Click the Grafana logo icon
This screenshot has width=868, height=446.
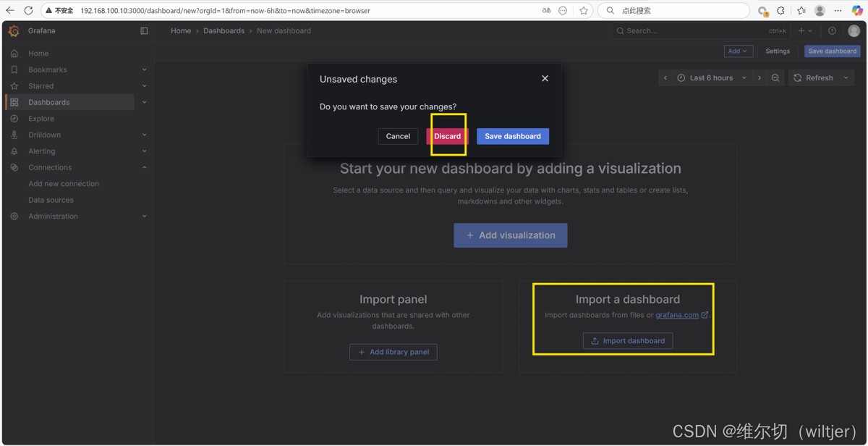pos(14,31)
